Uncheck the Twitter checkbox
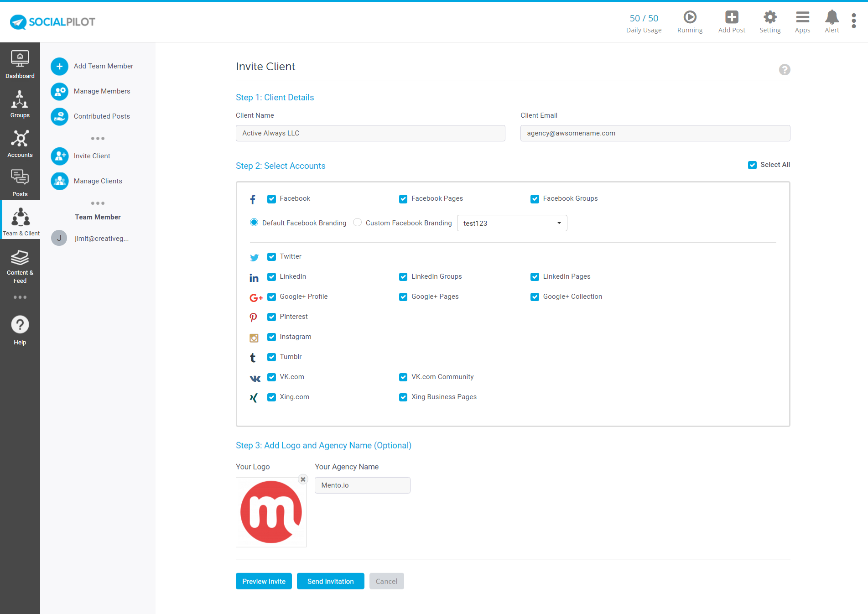The image size is (868, 614). (271, 257)
